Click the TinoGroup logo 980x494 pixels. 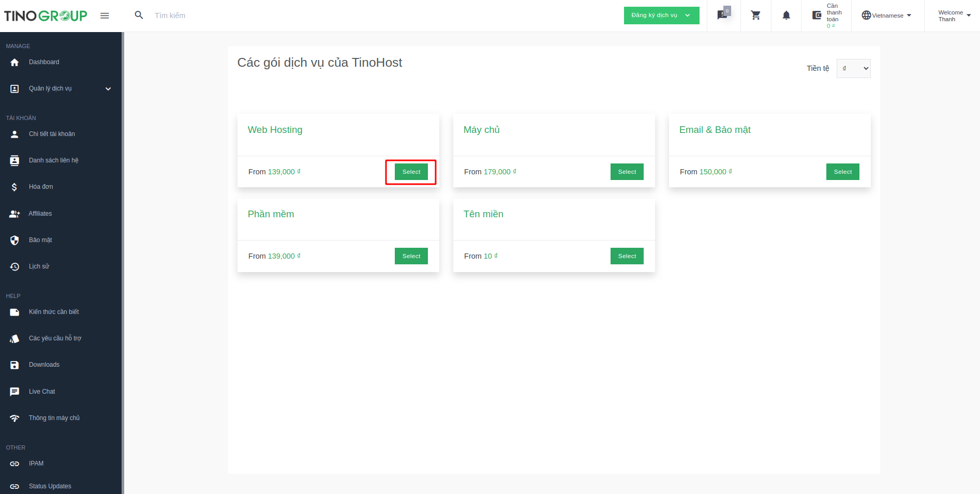click(x=46, y=16)
